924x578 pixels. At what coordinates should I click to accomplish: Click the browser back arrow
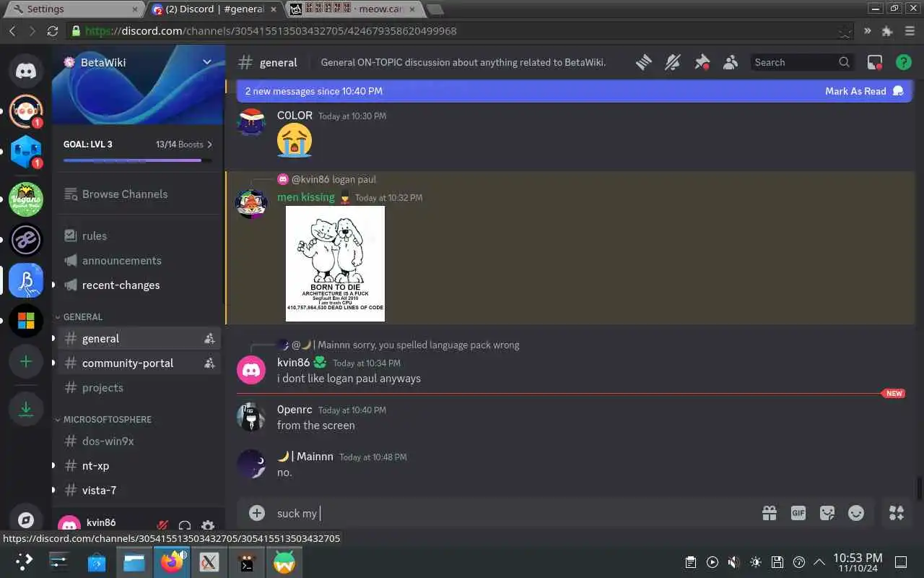(x=12, y=31)
